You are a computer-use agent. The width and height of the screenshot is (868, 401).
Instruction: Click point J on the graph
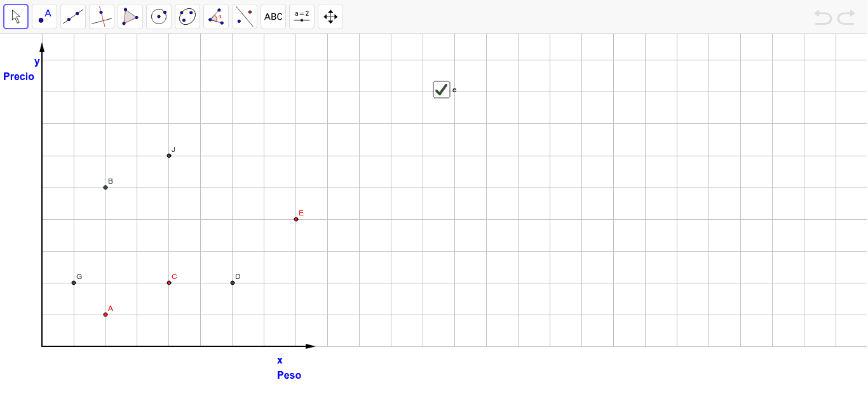pos(169,156)
